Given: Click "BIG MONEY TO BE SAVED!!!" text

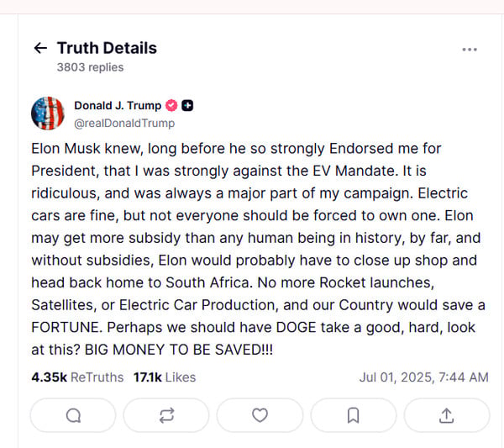Looking at the screenshot, I should (x=179, y=350).
